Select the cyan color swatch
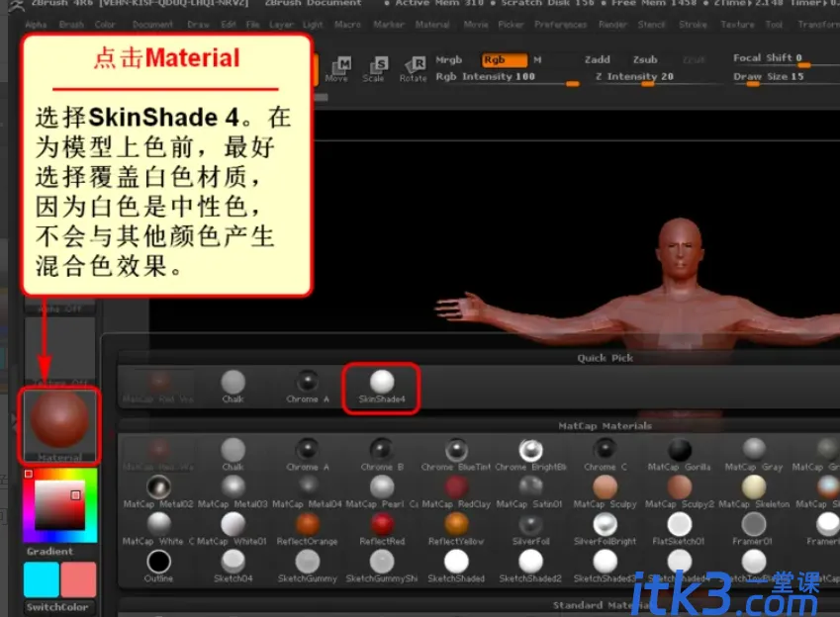This screenshot has height=617, width=840. (42, 579)
